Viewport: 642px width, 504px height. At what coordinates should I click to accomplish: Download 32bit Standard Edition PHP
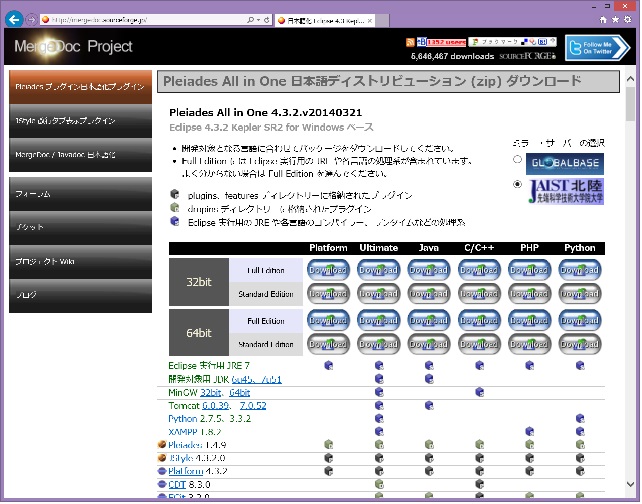click(x=529, y=294)
